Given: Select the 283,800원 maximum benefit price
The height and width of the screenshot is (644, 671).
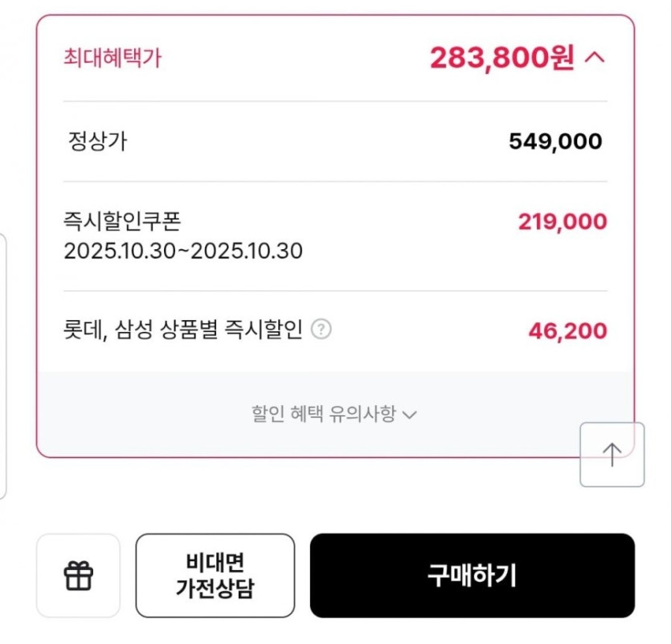Looking at the screenshot, I should (x=501, y=58).
